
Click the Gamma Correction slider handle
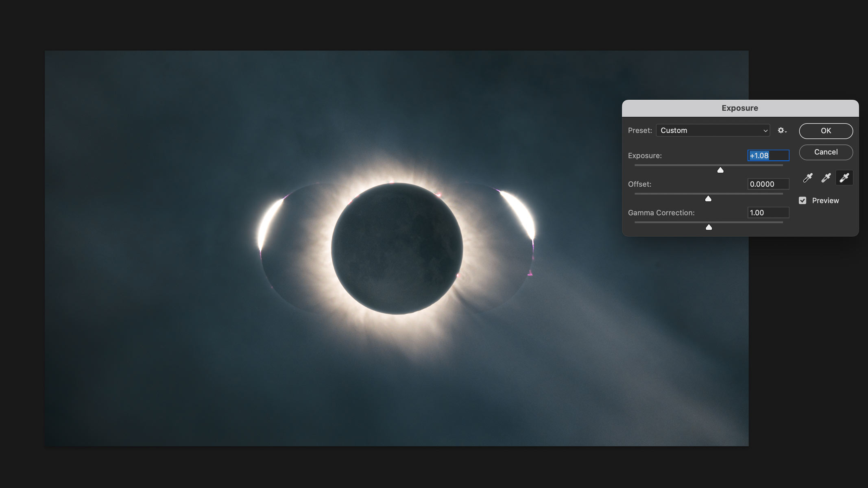[709, 227]
